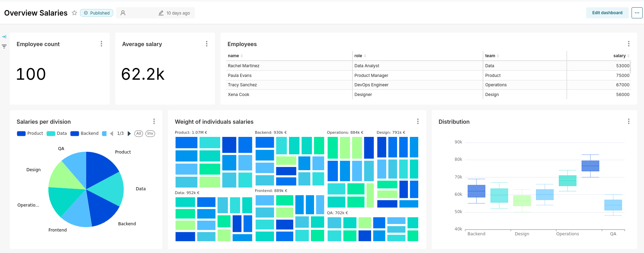Open the filter icon in left sidebar
This screenshot has height=253, width=644.
pyautogui.click(x=4, y=46)
